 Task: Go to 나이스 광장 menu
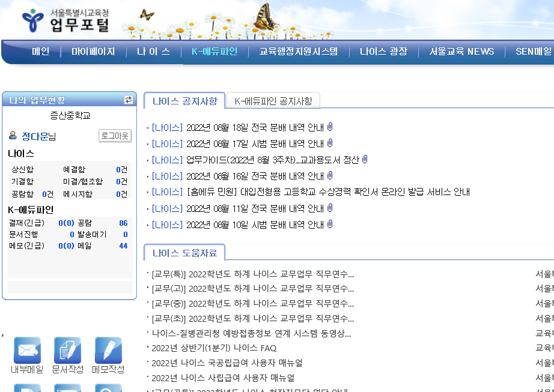[384, 52]
